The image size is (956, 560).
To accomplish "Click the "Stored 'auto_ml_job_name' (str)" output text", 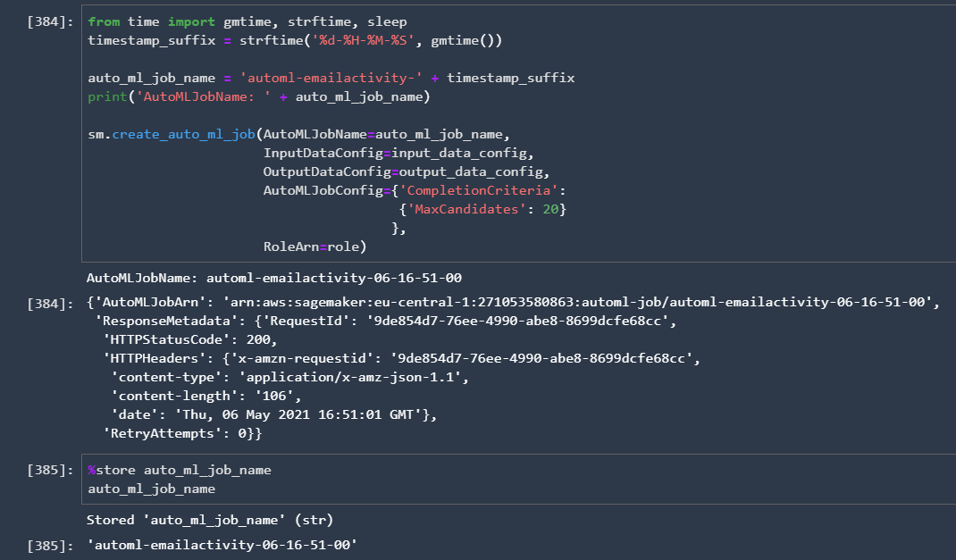I will click(x=209, y=519).
